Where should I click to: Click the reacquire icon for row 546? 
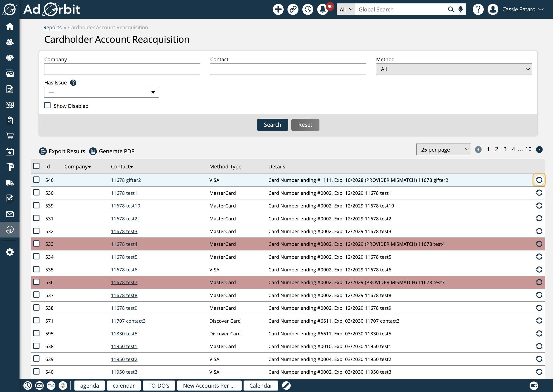click(539, 180)
